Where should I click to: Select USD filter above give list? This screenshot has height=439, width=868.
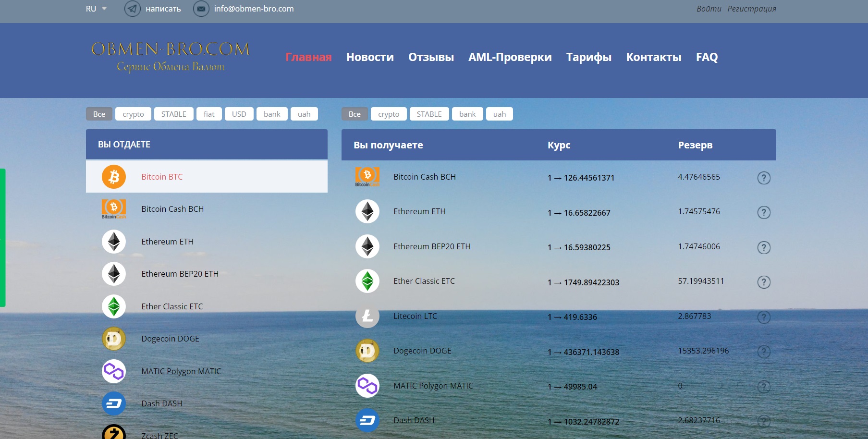(239, 114)
